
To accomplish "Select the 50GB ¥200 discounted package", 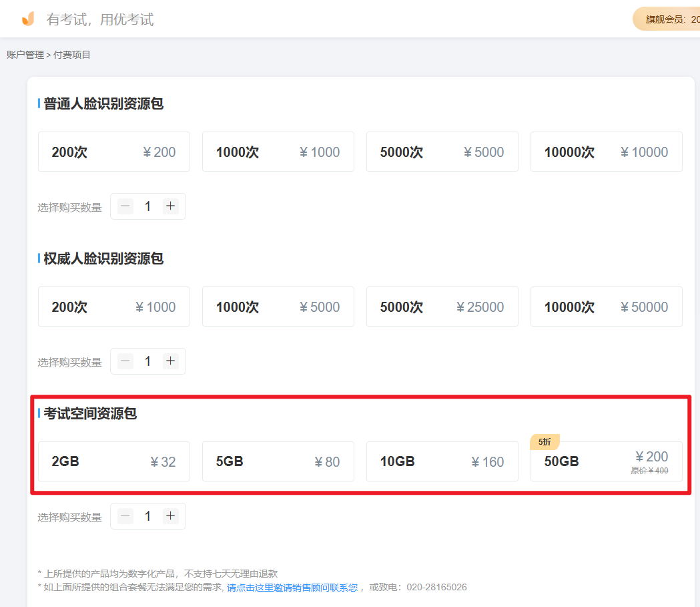I will click(607, 461).
